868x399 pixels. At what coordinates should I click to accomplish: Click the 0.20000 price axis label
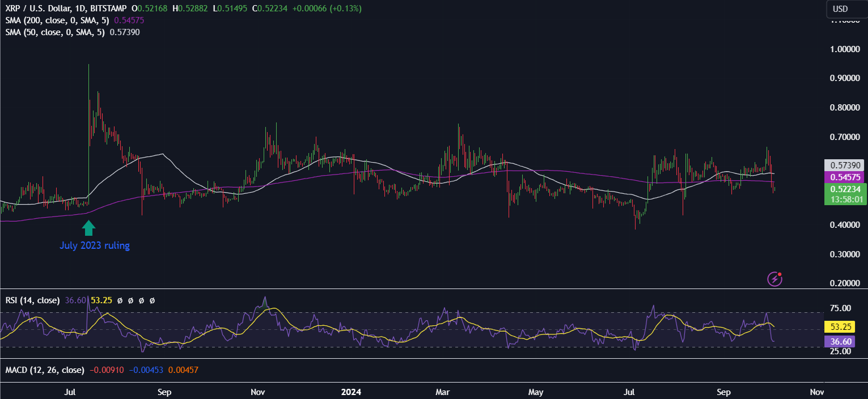tap(845, 283)
